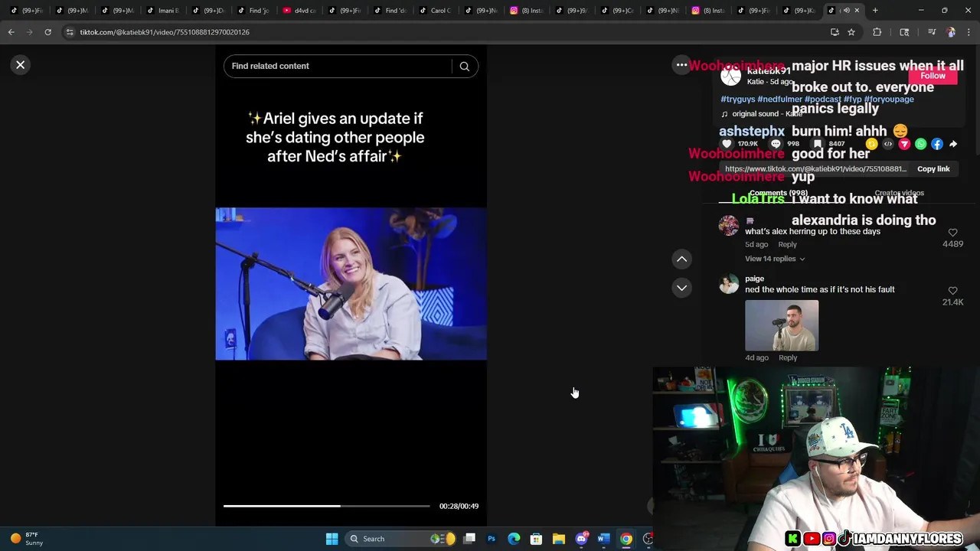Switch to the 'Imani B' tab
Screen dimensions: 980x551
[x=163, y=11]
